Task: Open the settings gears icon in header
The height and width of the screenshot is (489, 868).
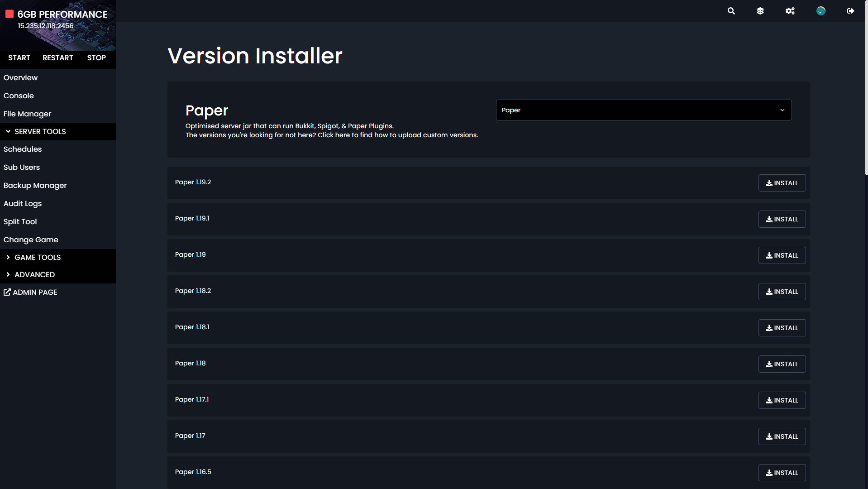Action: [x=790, y=11]
